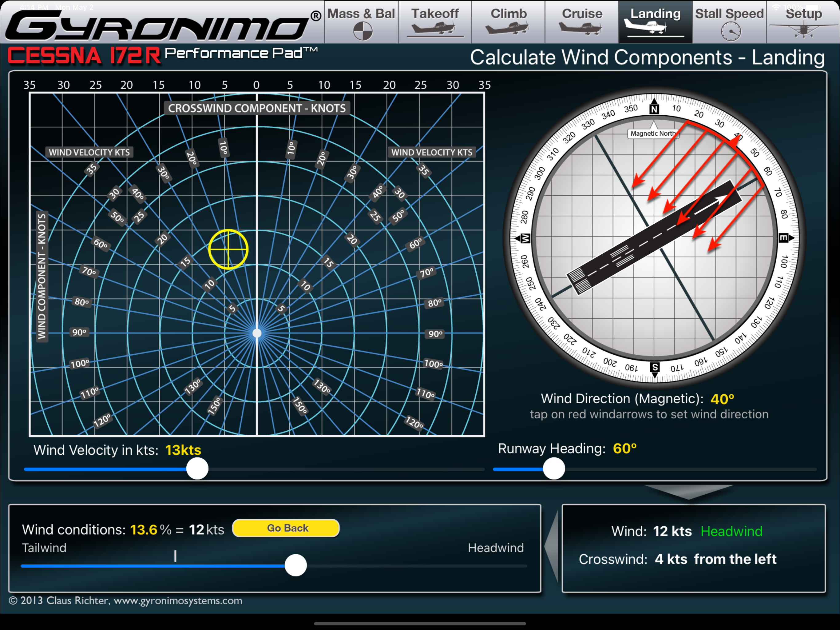Image resolution: width=840 pixels, height=630 pixels.
Task: Tap the runway graphic in the compass
Action: tap(654, 237)
